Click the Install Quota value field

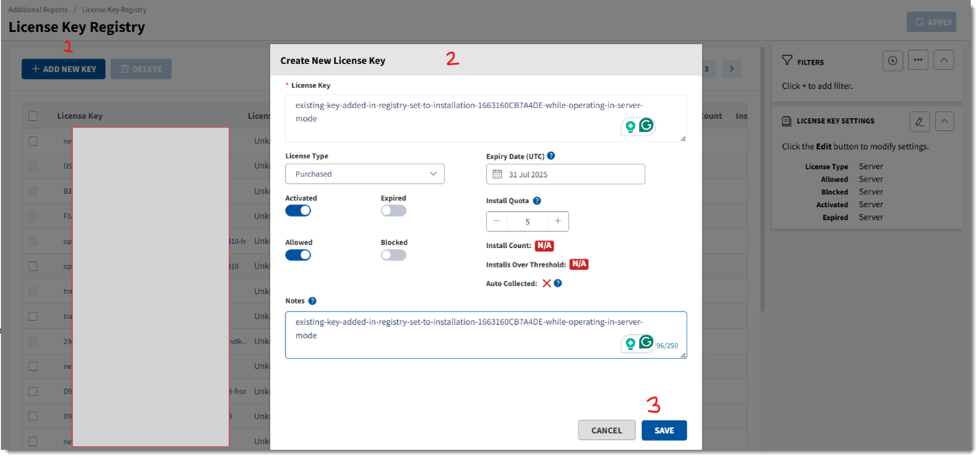[528, 222]
